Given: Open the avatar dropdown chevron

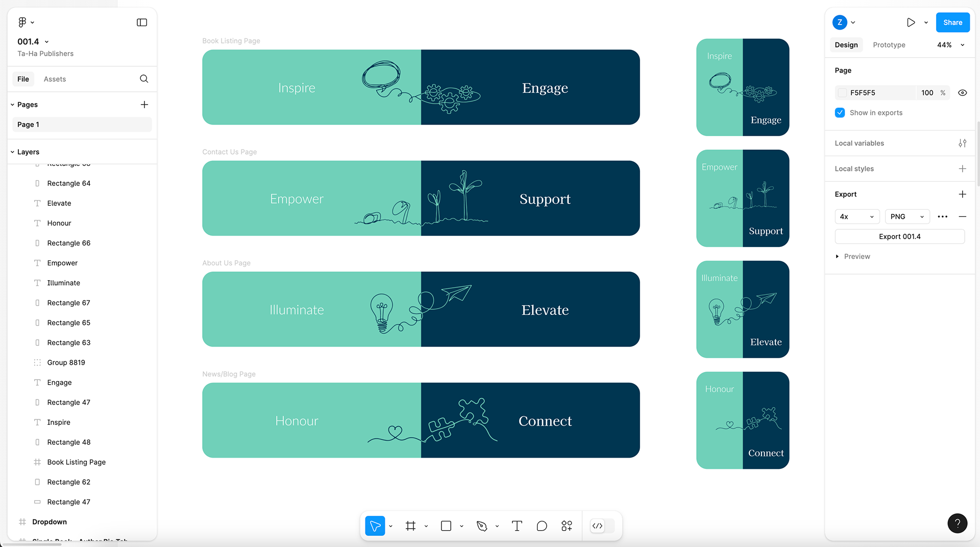Looking at the screenshot, I should pos(853,22).
